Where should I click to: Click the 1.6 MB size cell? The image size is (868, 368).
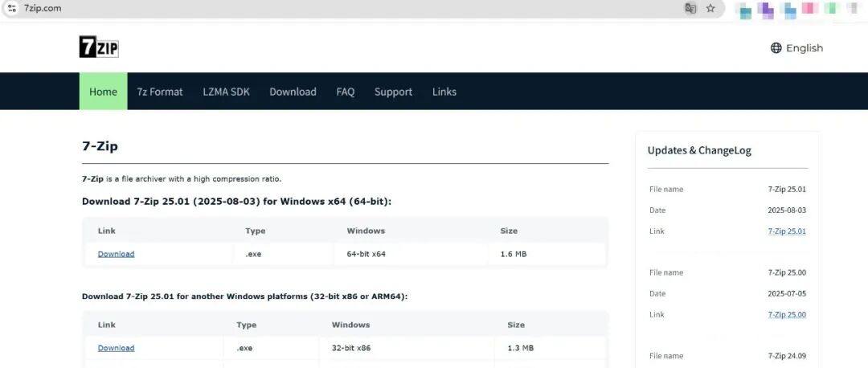click(x=513, y=254)
